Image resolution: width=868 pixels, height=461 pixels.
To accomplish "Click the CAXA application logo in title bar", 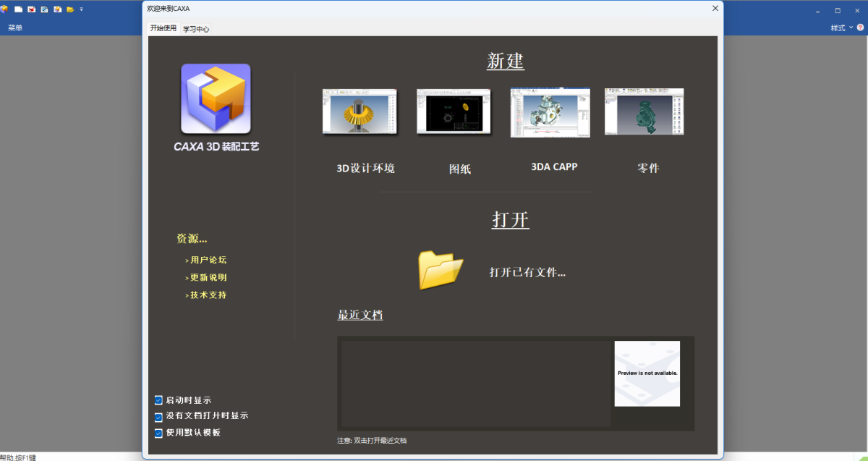I will point(4,9).
